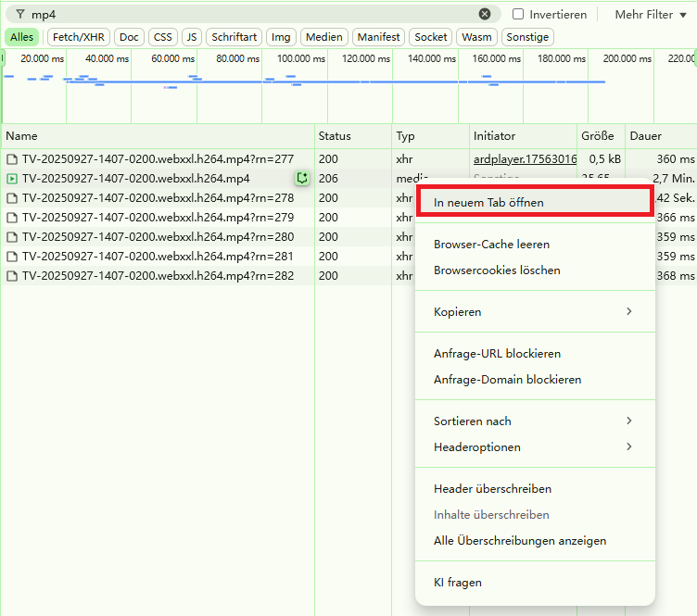Screen dimensions: 697x616
Task: Clear the mp4 filter text
Action: click(x=485, y=14)
